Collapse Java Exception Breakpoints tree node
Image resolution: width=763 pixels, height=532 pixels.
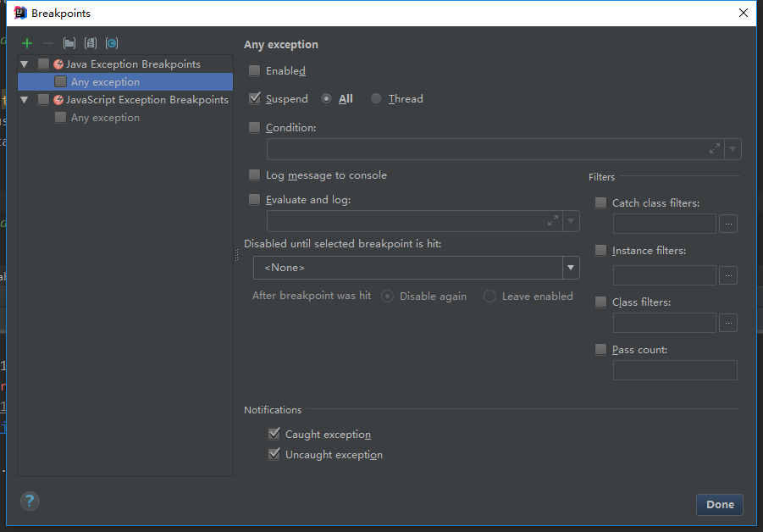click(25, 64)
